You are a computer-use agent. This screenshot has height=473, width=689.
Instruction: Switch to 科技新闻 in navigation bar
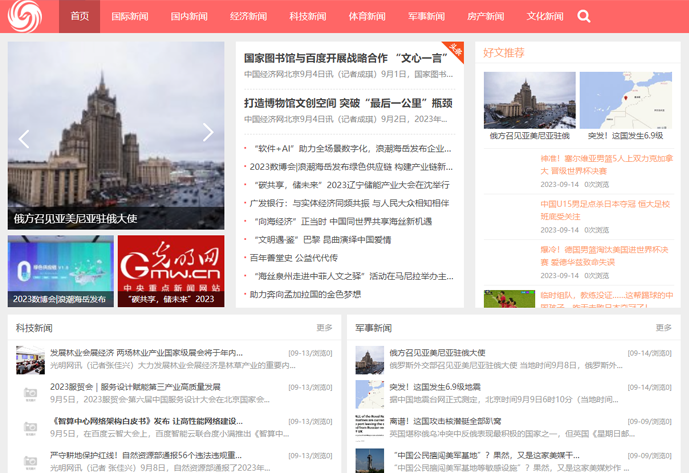(x=307, y=16)
